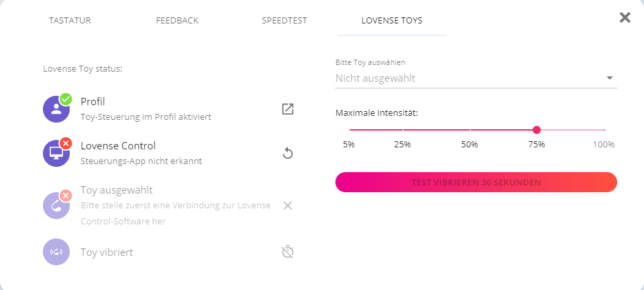Go to the Speedtest tab
Image resolution: width=644 pixels, height=290 pixels.
pyautogui.click(x=284, y=20)
